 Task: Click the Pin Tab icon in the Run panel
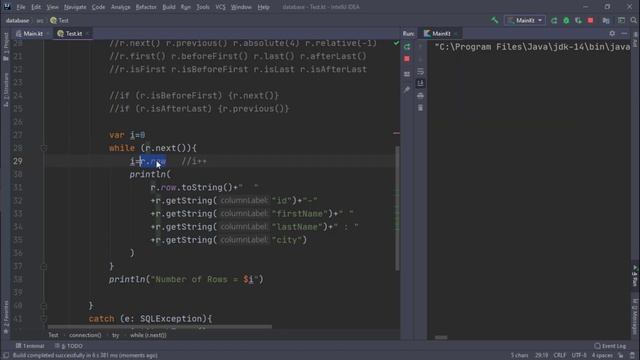point(407,89)
